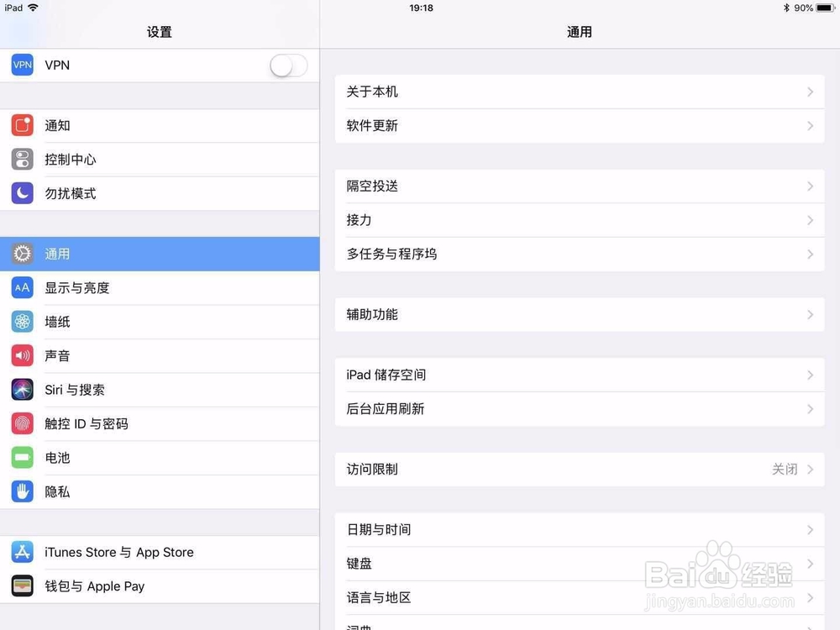Open 访问限制 restrictions settings

pos(580,470)
